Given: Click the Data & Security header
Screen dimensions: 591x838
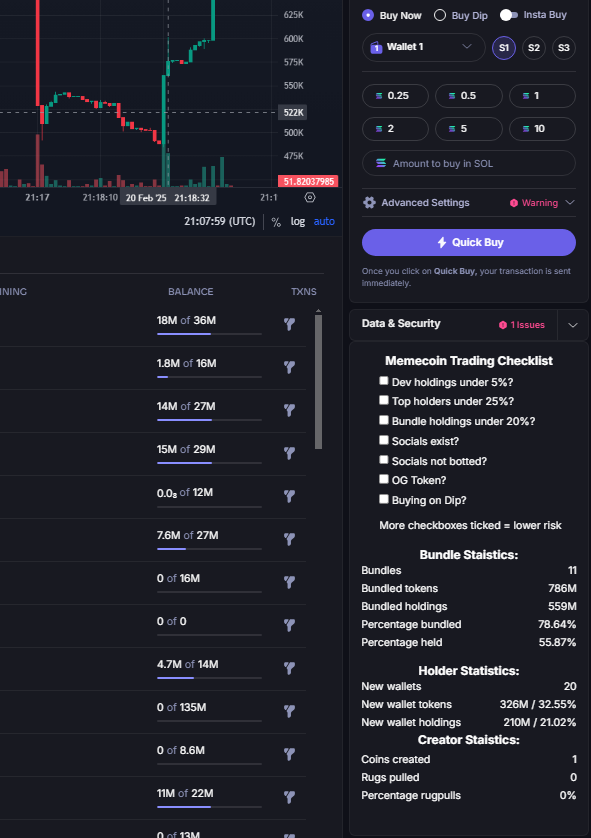Looking at the screenshot, I should (x=401, y=324).
